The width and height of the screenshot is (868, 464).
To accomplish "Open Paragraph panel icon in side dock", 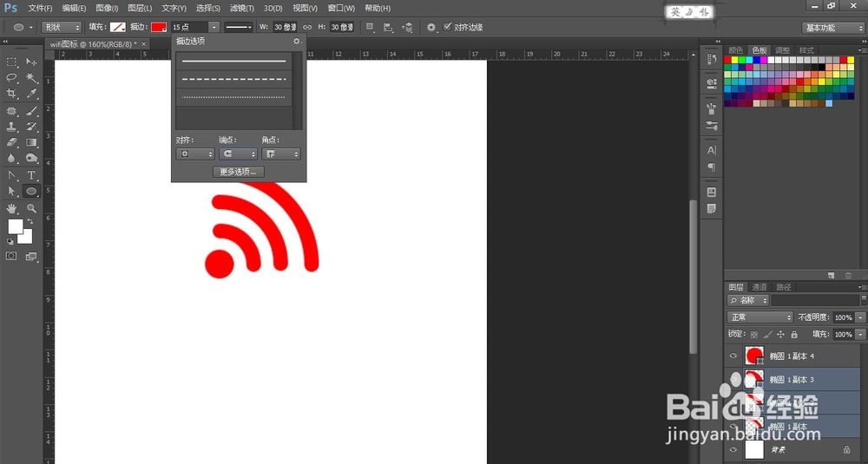I will pos(712,167).
